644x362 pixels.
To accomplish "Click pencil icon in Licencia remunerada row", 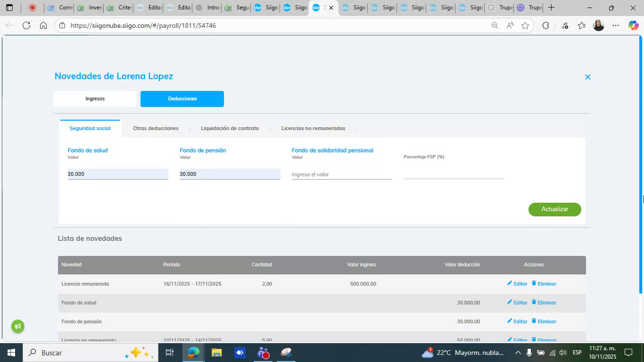I will pos(509,283).
